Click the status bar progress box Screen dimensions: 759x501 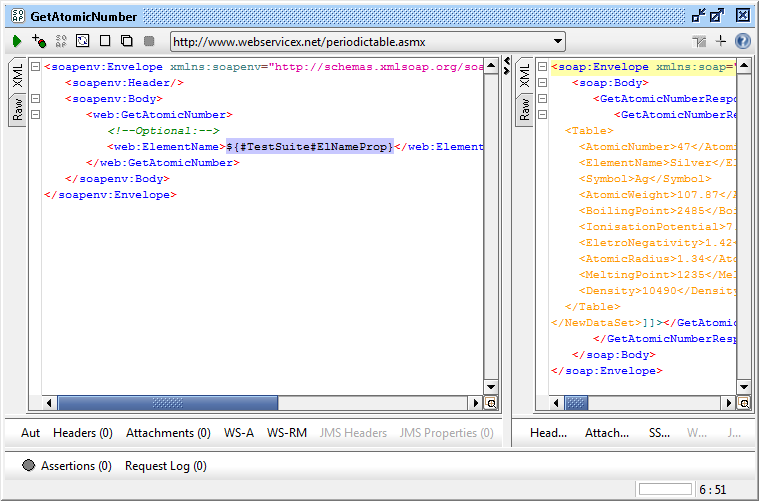[x=665, y=489]
